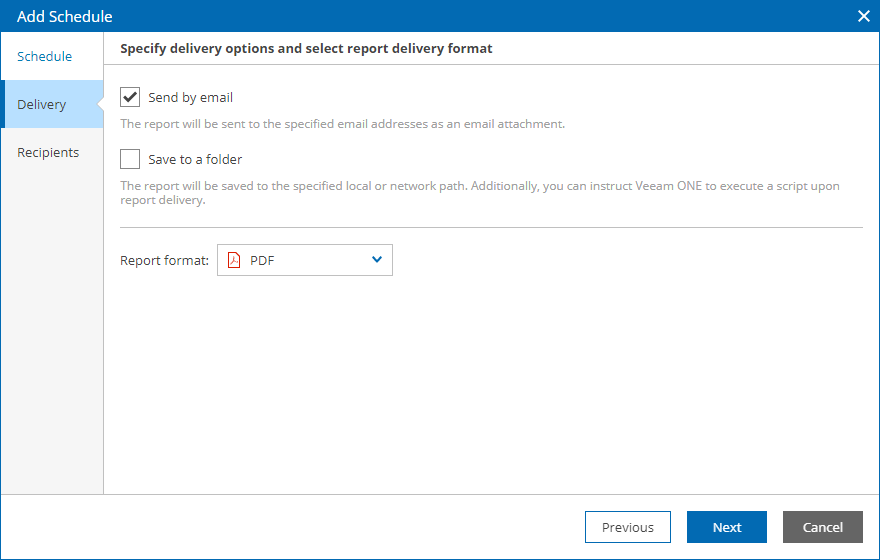Click the 'Specify delivery options' heading
This screenshot has width=880, height=560.
pos(306,47)
